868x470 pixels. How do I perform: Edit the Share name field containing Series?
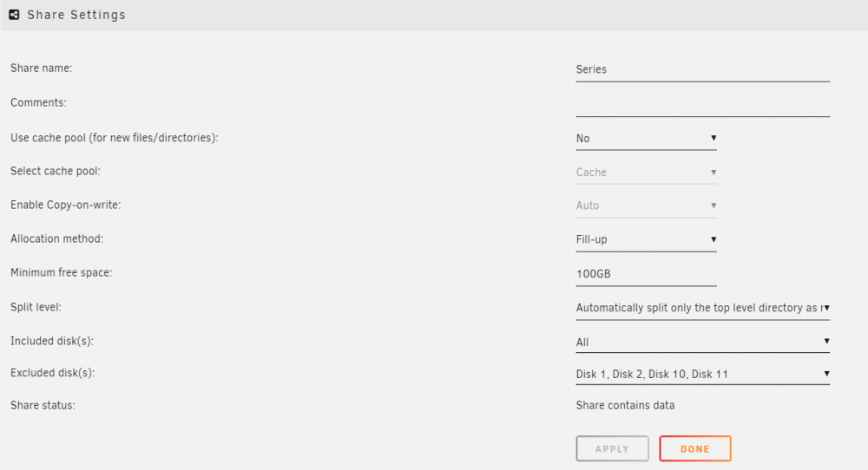pos(702,69)
